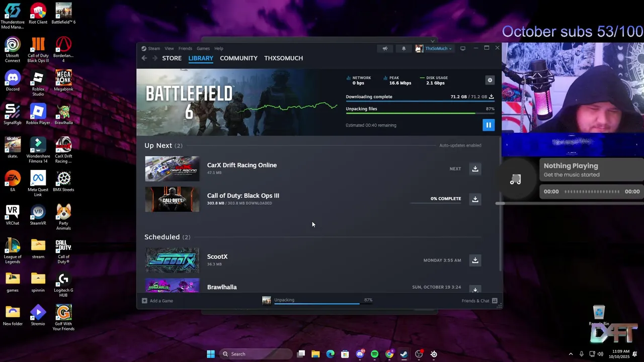This screenshot has height=362, width=644.
Task: Switch to the LIBRARY tab
Action: pos(201,58)
